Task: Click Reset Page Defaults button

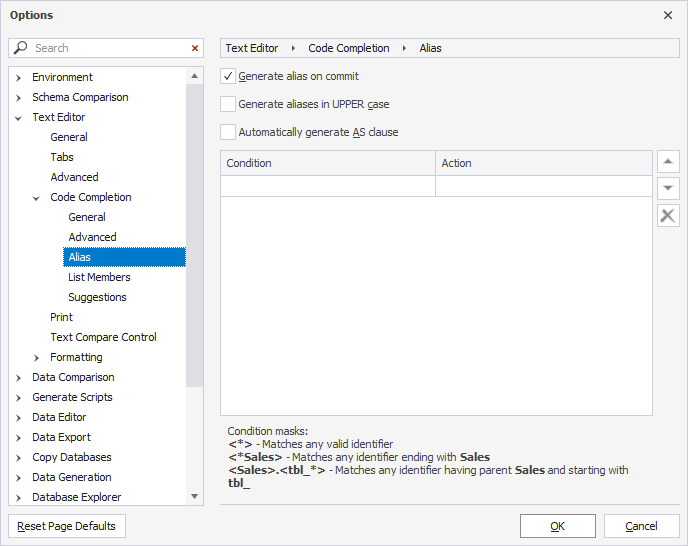Action: (x=67, y=526)
